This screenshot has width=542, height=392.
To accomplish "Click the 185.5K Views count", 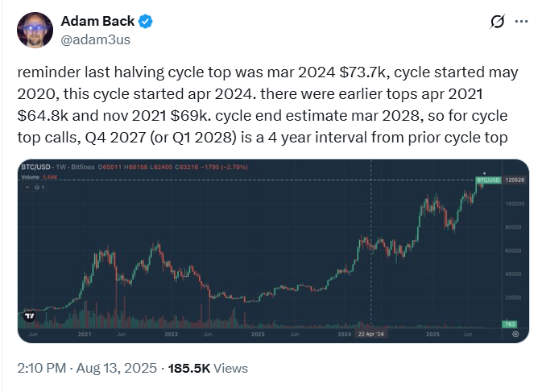I will (x=208, y=368).
